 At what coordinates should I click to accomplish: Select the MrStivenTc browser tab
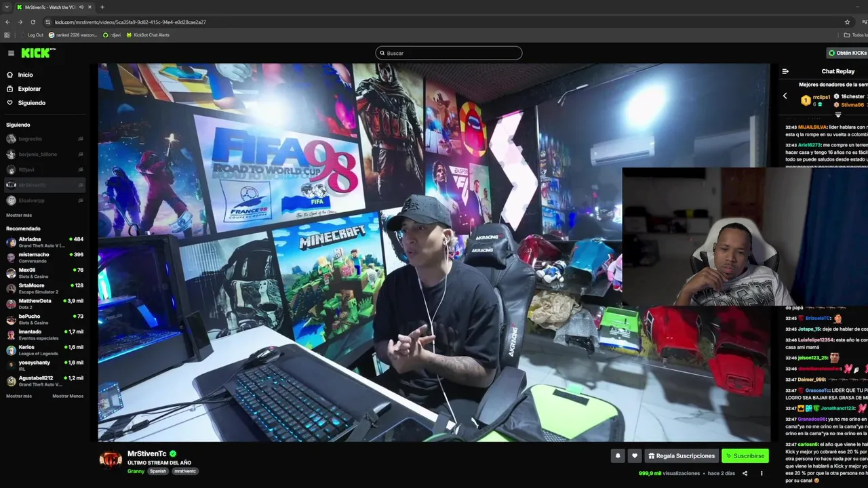[54, 7]
